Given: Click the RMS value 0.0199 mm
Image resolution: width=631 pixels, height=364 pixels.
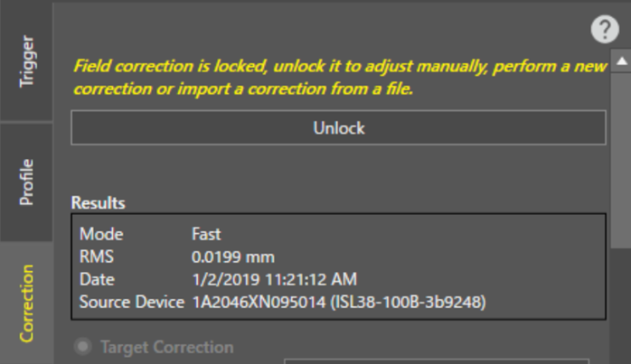Looking at the screenshot, I should click(x=232, y=257).
